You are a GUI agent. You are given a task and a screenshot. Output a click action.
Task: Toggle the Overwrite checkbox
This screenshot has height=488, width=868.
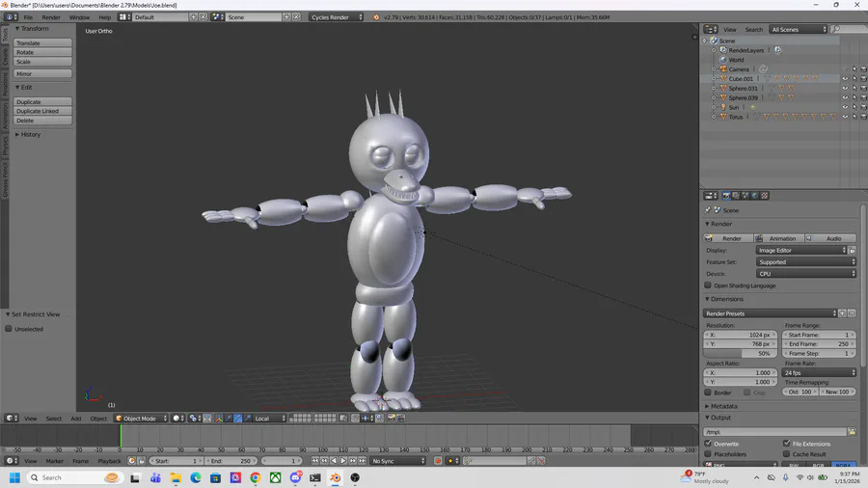coord(709,444)
